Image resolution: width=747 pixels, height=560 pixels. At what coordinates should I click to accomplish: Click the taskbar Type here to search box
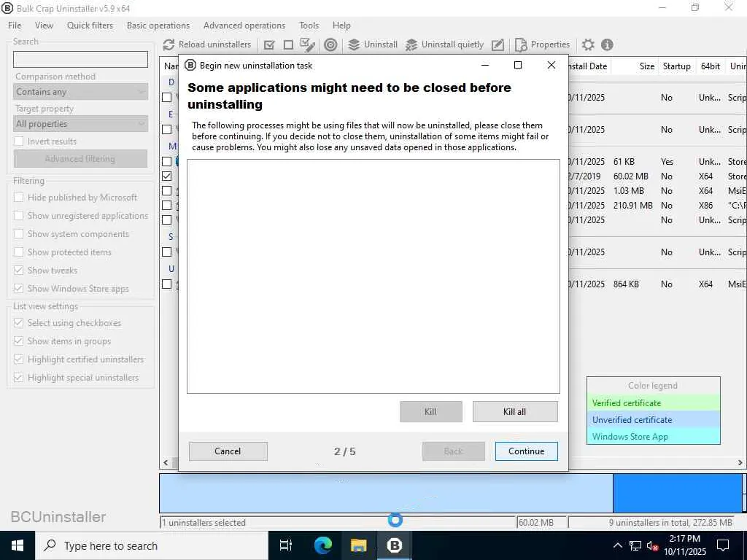coord(152,545)
